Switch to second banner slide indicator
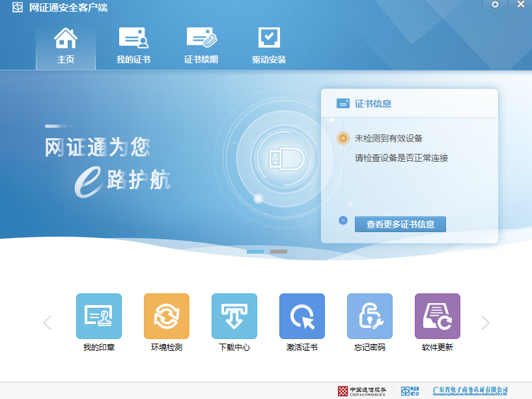Image resolution: width=532 pixels, height=399 pixels. coord(279,251)
